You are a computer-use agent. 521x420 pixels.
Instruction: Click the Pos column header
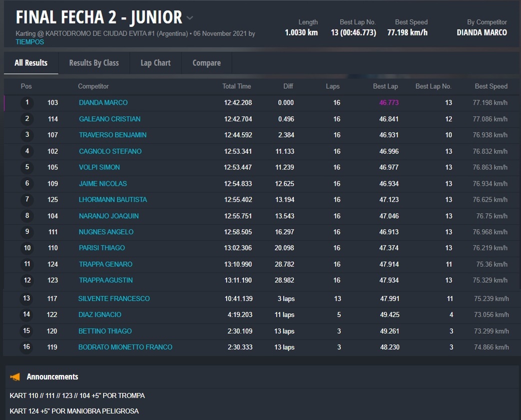coord(26,86)
